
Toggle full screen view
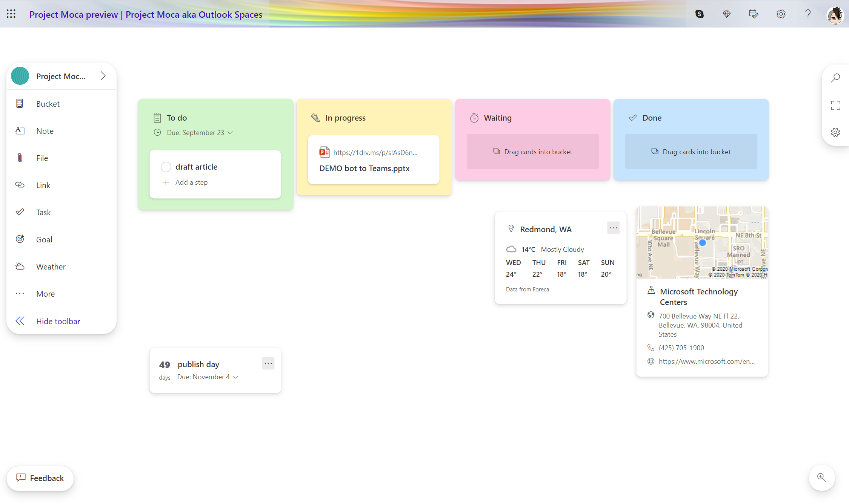pyautogui.click(x=835, y=105)
